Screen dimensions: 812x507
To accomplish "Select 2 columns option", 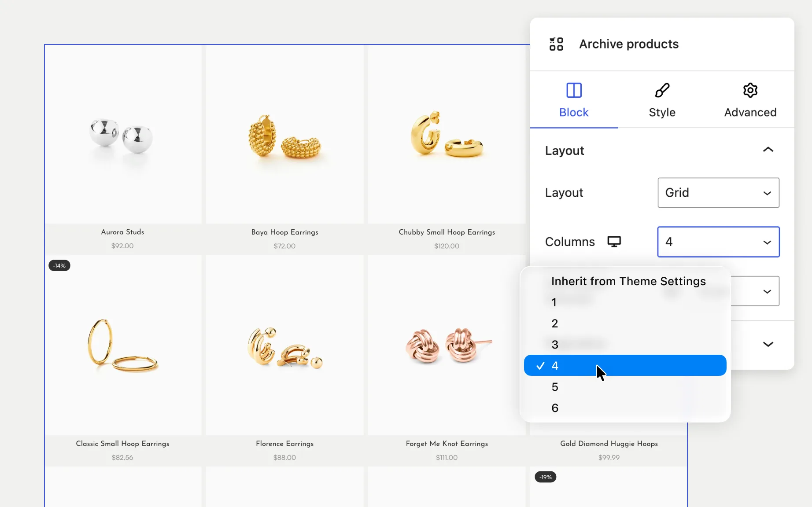I will click(x=625, y=323).
